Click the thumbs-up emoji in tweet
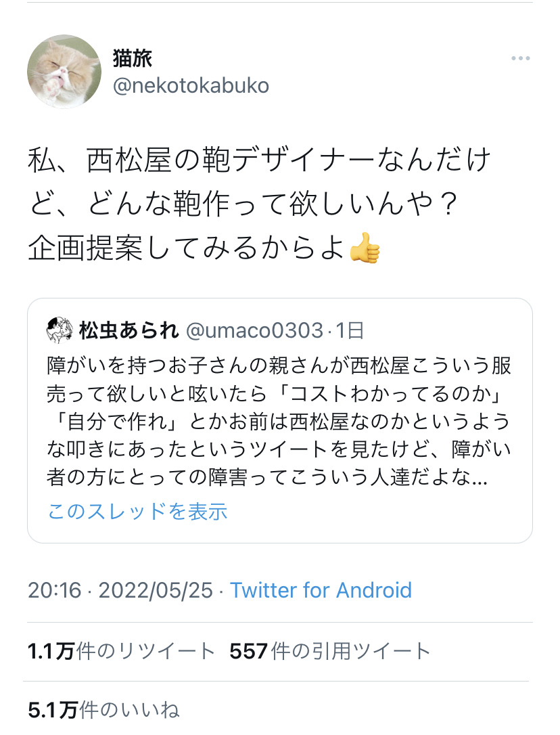Viewport: 560px width, 735px height. (365, 250)
